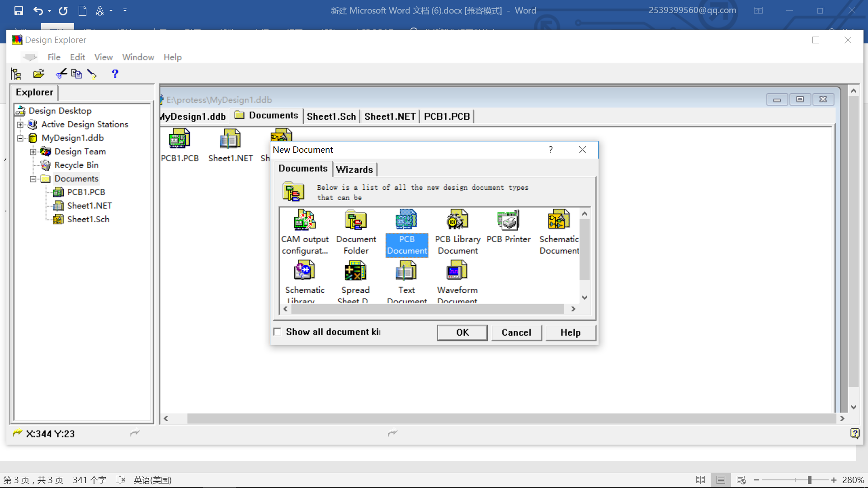868x488 pixels.
Task: Toggle Show all document kinds checkbox
Action: (277, 332)
